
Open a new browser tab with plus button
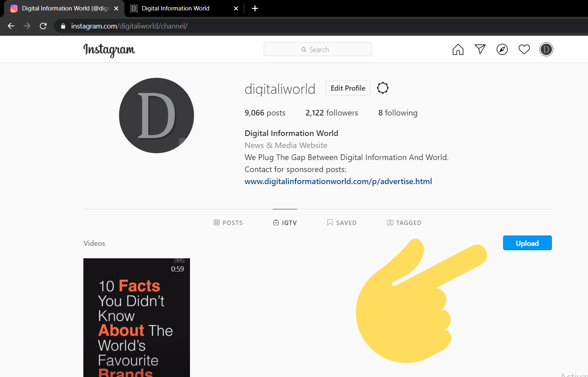tap(255, 8)
